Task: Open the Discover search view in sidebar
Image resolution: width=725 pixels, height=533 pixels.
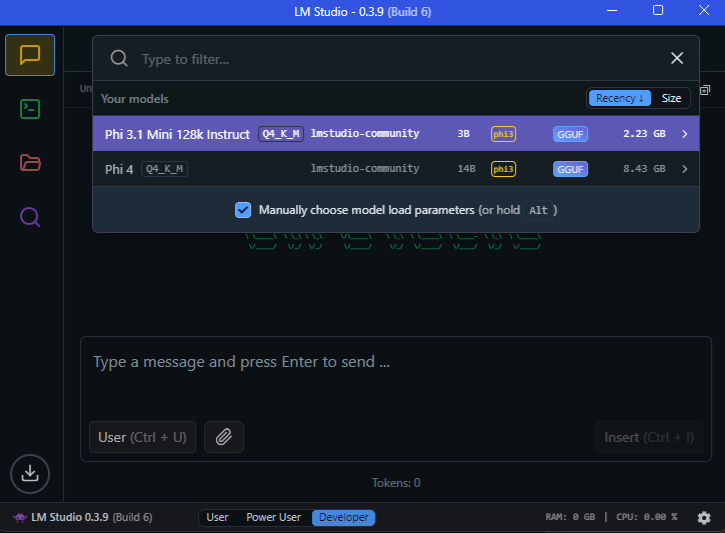Action: [30, 217]
